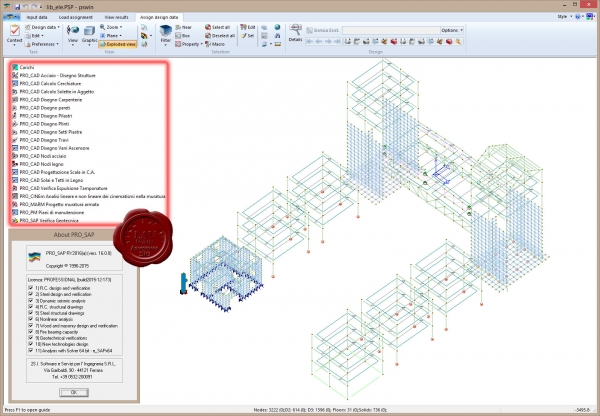
Task: Click the first-item arrow in Design group
Action: click(310, 42)
